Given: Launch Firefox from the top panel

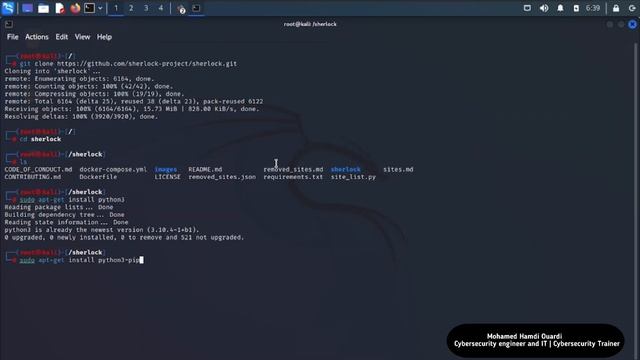Looking at the screenshot, I should 75,8.
